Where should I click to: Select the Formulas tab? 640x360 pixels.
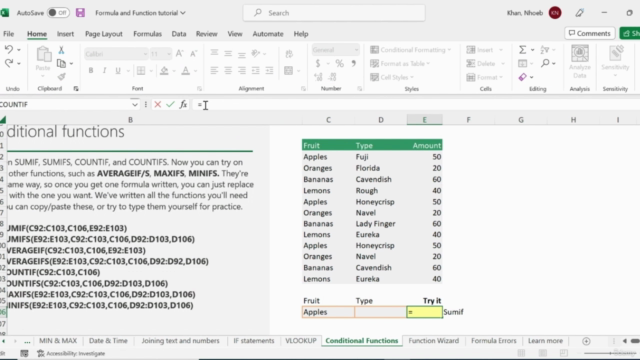(147, 34)
